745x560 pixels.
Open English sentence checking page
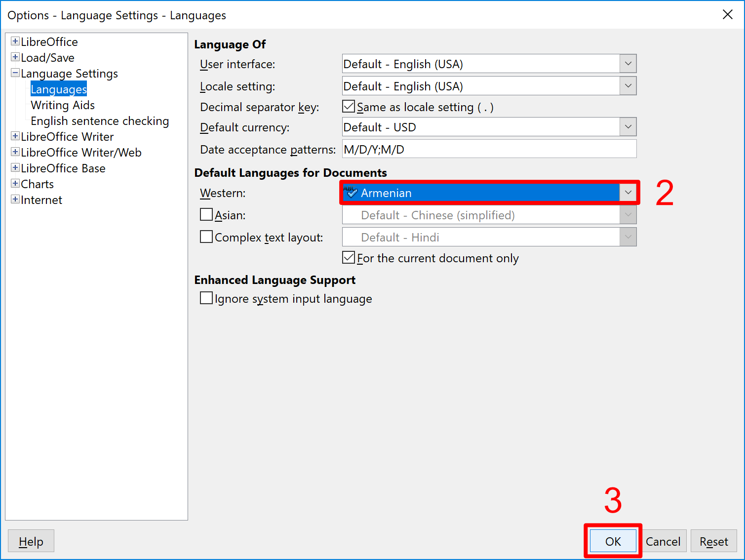click(100, 121)
